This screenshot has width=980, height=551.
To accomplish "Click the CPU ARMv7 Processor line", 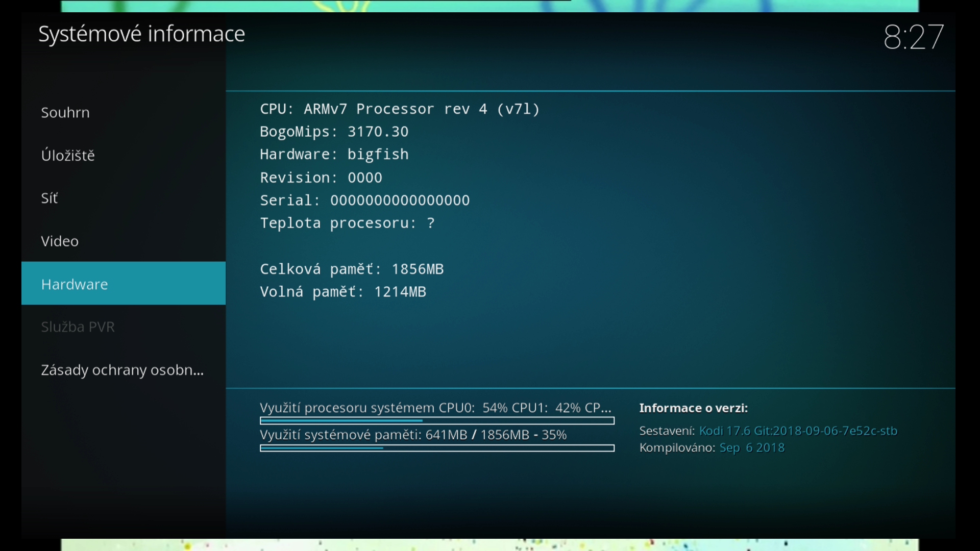I will 399,109.
